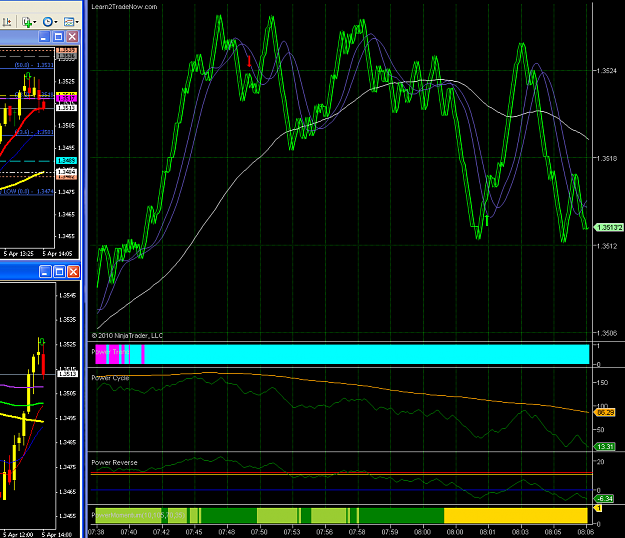
Task: Maximize the lower left chart window
Action: (x=59, y=272)
